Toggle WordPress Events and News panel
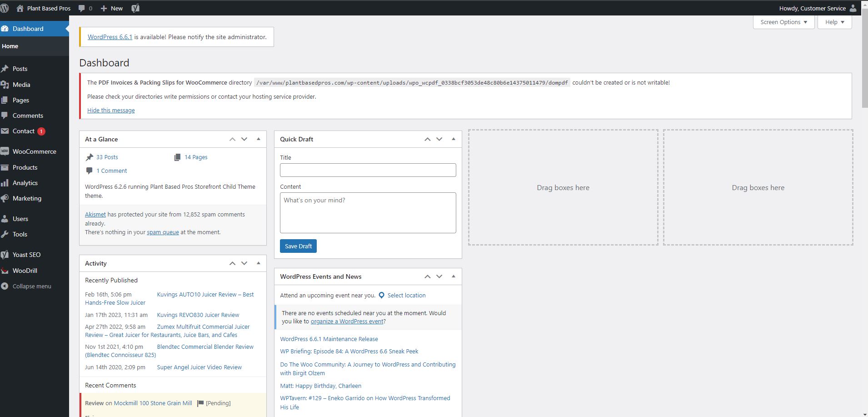868x417 pixels. tap(454, 276)
